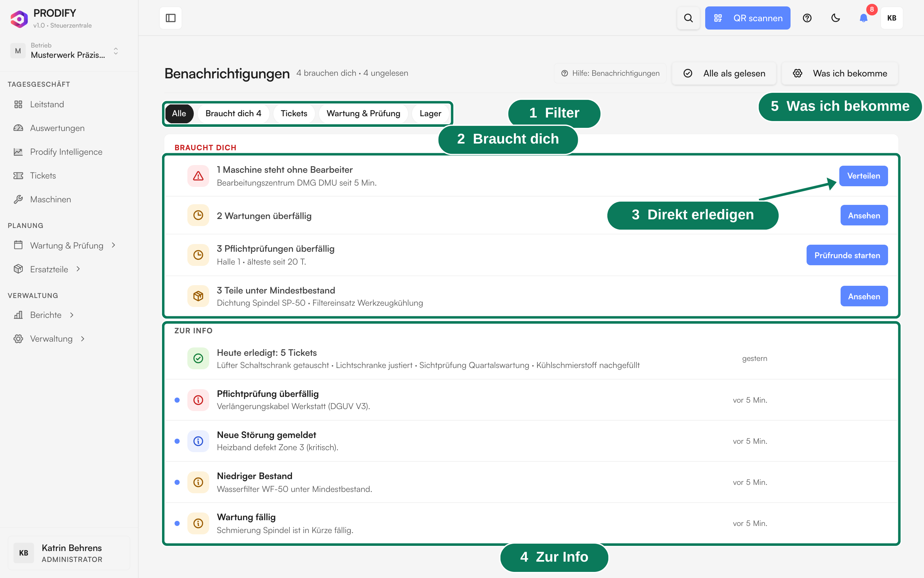Open the Niedriger Bestand notification
The image size is (924, 578).
pyautogui.click(x=531, y=482)
